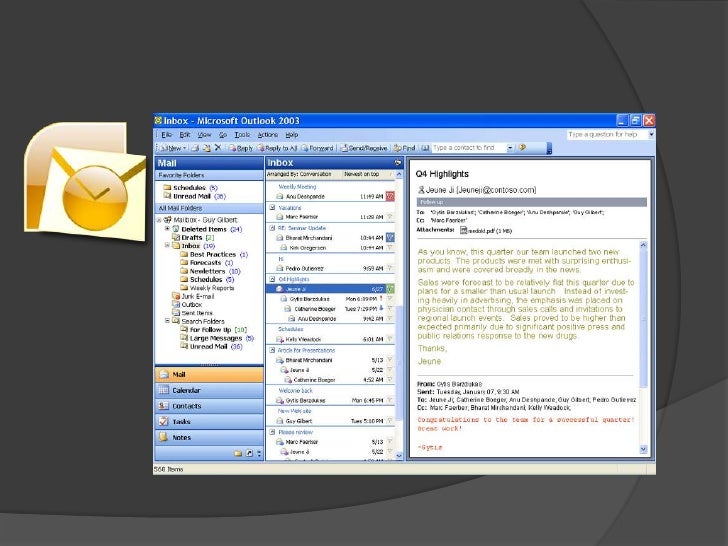Open the View menu
Viewport: 728px width, 546px height.
point(204,135)
